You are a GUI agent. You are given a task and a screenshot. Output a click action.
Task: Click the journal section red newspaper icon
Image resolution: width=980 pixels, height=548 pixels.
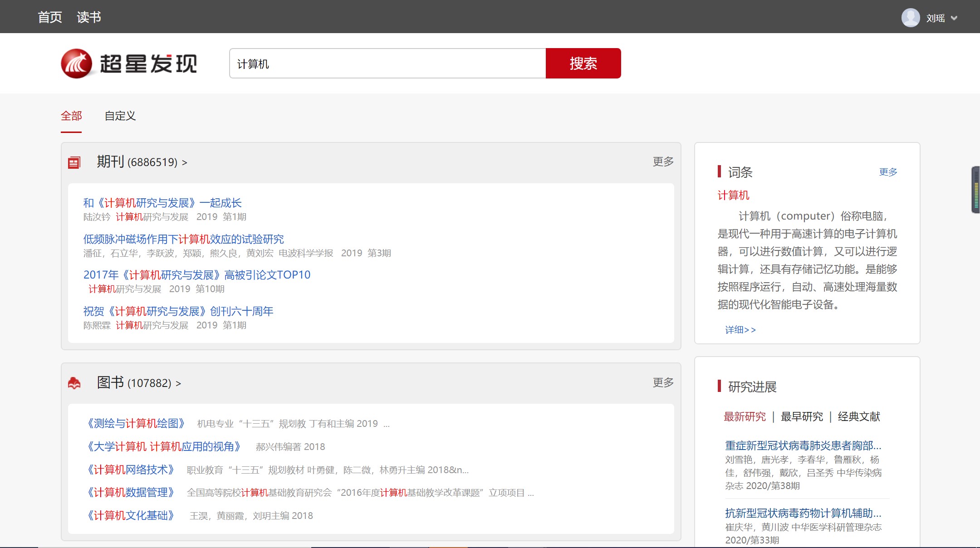pyautogui.click(x=74, y=162)
